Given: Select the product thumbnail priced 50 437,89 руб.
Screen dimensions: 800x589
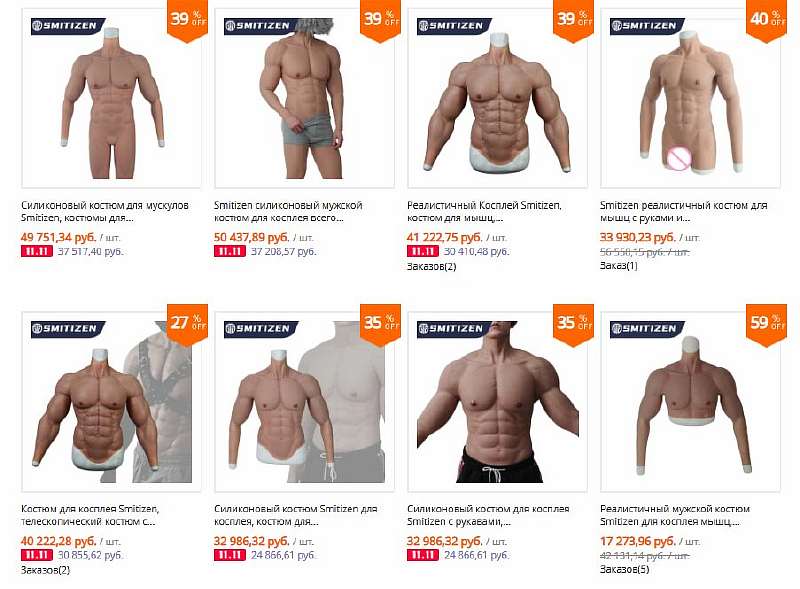Looking at the screenshot, I should (x=304, y=98).
